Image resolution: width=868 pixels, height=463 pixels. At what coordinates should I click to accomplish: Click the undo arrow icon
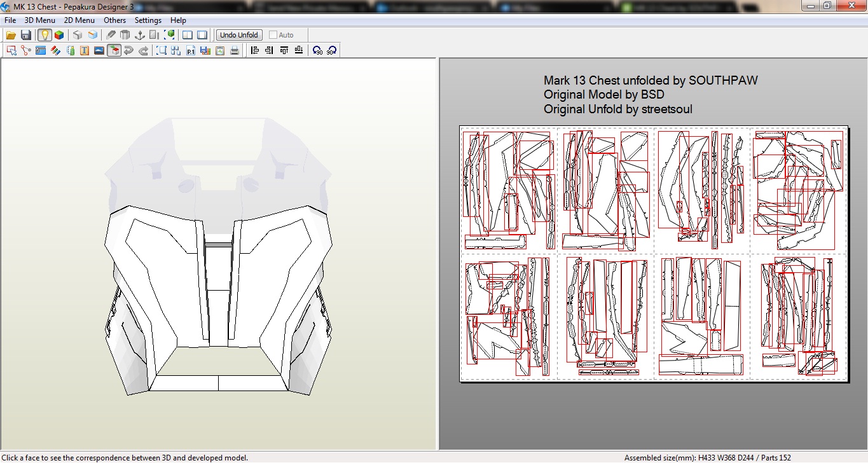(128, 50)
